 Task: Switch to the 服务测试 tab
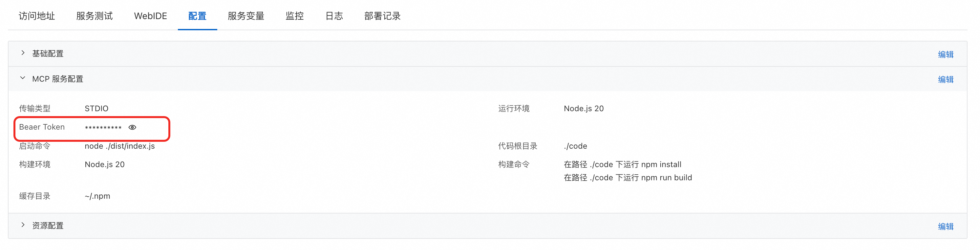click(x=94, y=16)
